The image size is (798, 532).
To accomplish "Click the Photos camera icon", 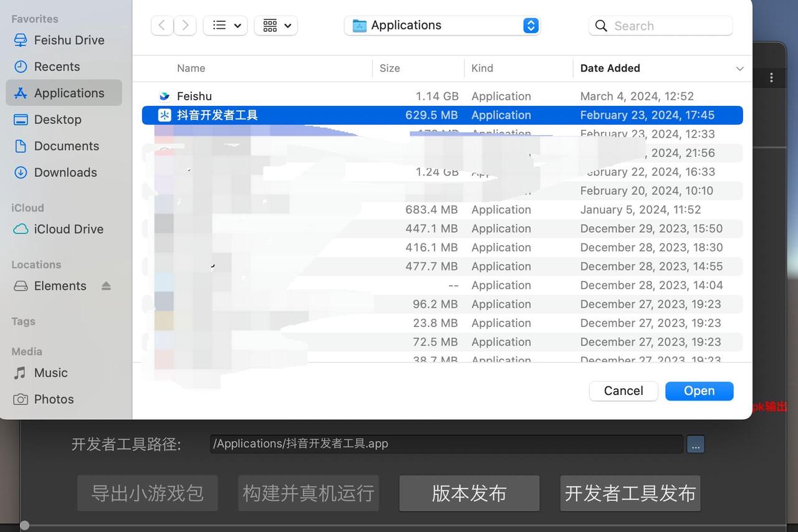I will pos(21,399).
